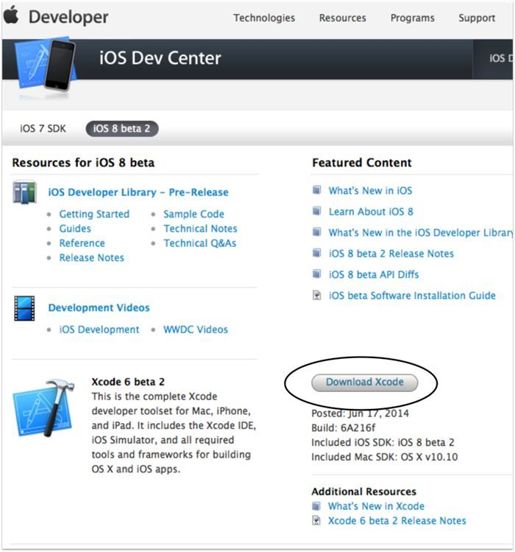Open the What's New in Xcode link
515x552 pixels.
(x=376, y=506)
